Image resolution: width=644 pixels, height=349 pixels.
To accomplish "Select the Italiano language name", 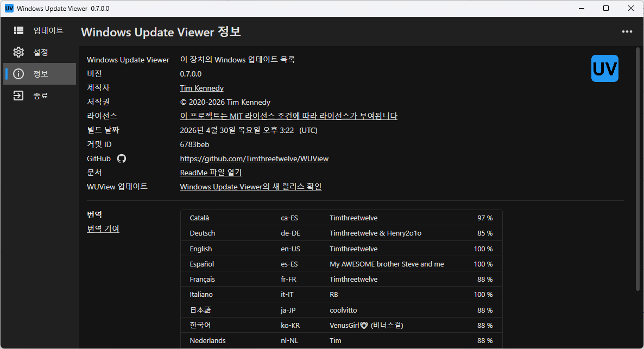I will pos(201,294).
